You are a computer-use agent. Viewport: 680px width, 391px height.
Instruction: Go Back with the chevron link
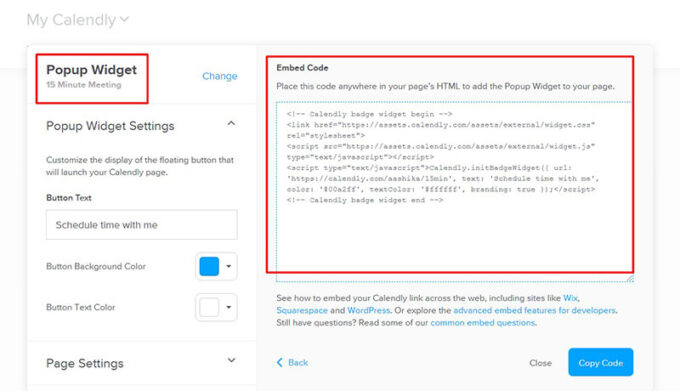292,362
